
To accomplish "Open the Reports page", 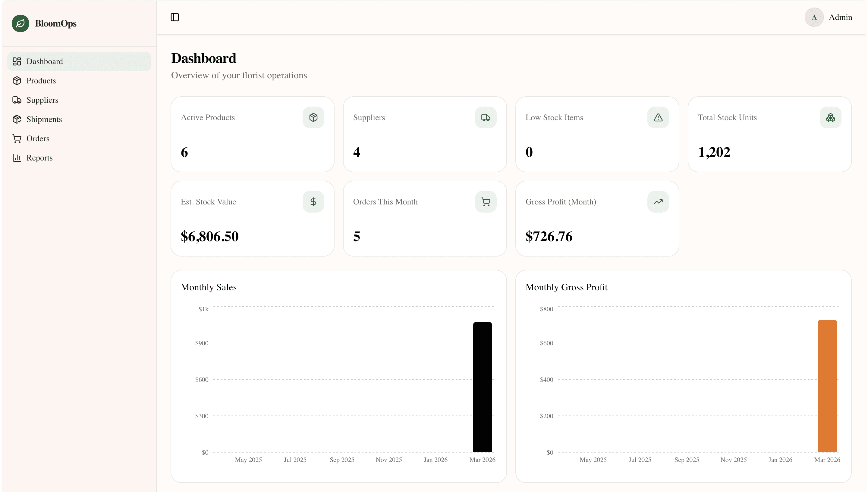I will point(39,157).
